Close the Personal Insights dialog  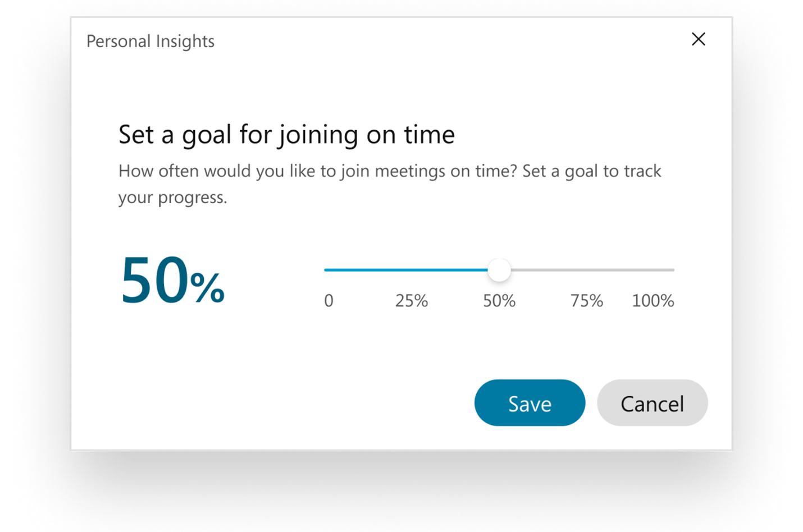pyautogui.click(x=698, y=39)
